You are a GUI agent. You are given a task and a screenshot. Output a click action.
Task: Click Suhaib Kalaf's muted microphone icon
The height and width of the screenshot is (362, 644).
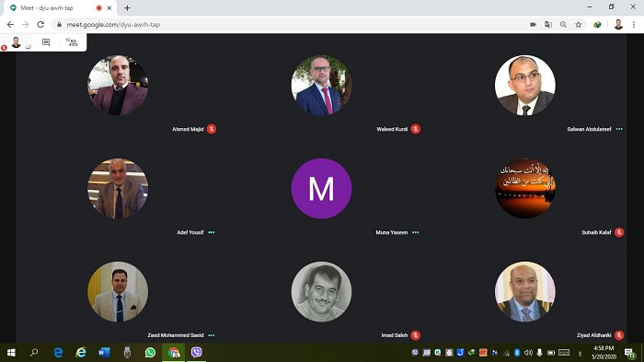point(619,232)
